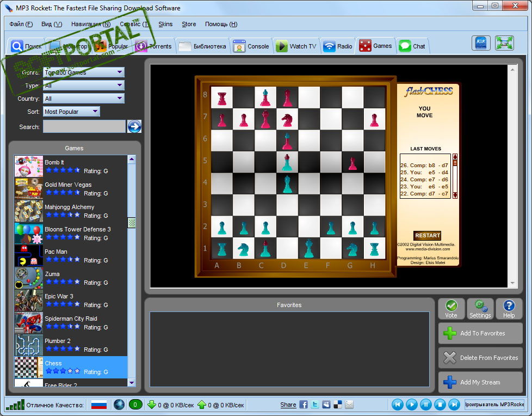Click the pause button in player
Screen dimensions: 532x416
coord(426,405)
